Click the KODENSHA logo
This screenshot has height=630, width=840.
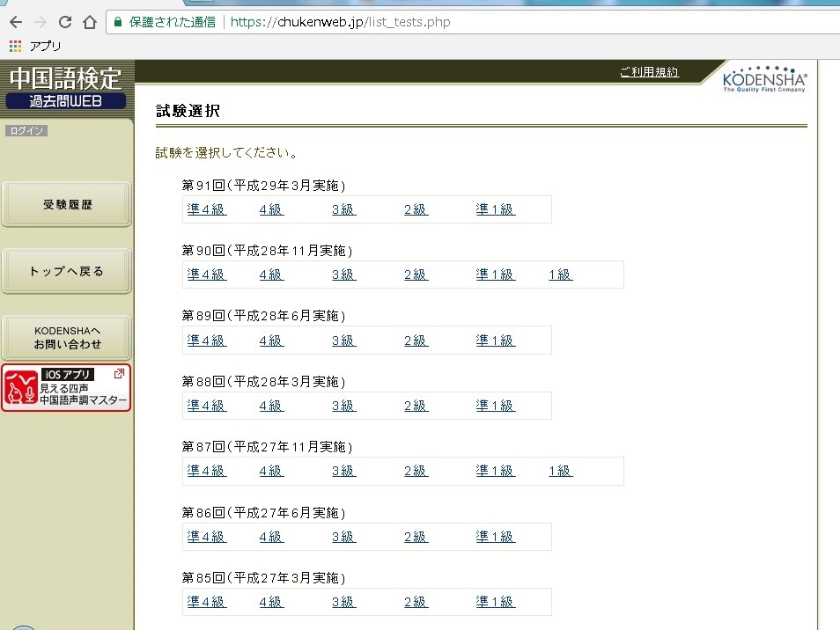point(764,81)
